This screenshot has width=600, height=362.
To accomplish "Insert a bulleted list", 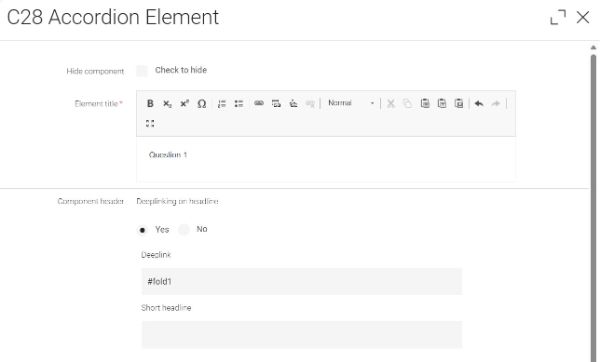I will click(239, 103).
